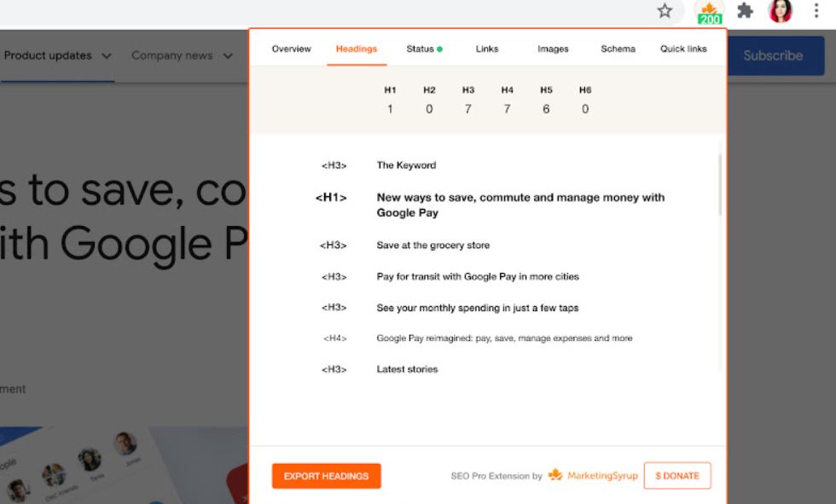Click the Export Headings button
This screenshot has height=504, width=836.
pos(326,476)
